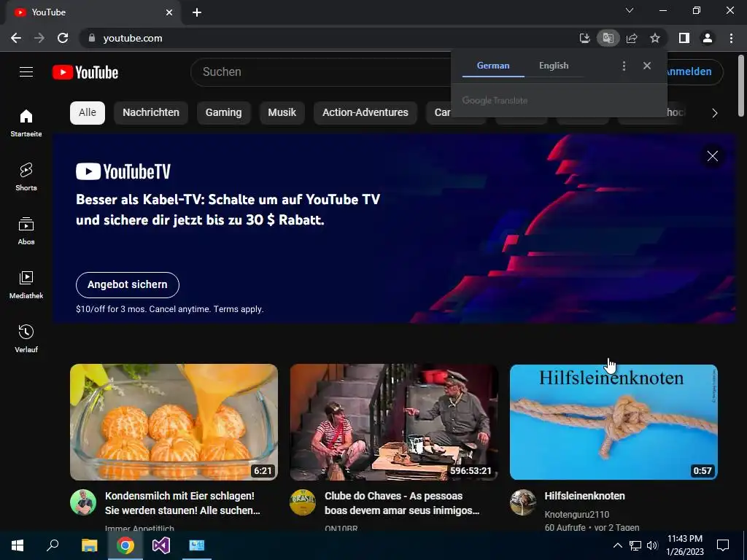This screenshot has height=560, width=747.
Task: Click the Suchen search field
Action: 321,72
